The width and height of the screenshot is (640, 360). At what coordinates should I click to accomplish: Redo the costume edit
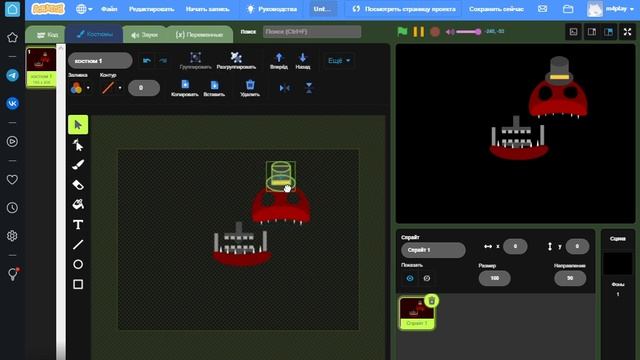[163, 61]
